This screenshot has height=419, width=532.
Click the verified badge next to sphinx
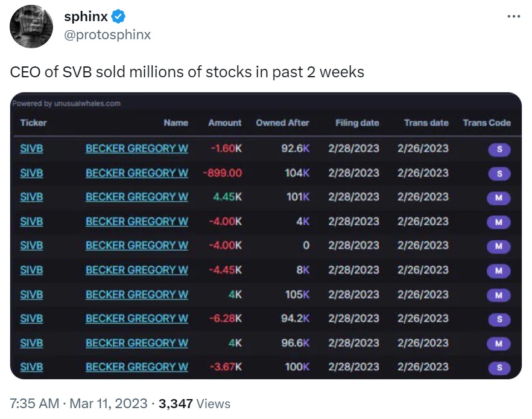(118, 16)
